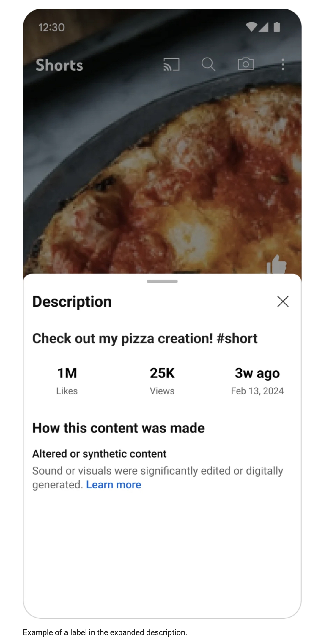Tap the Altered or synthetic content label
Image resolution: width=321 pixels, height=644 pixels.
point(99,454)
